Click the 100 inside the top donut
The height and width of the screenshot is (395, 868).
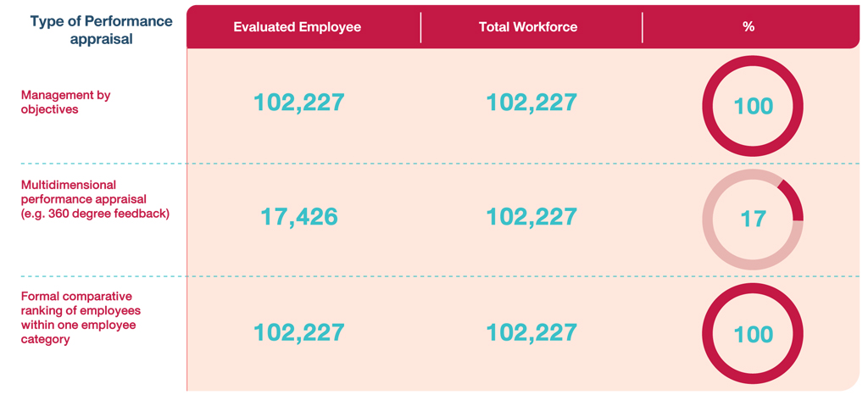pos(754,106)
